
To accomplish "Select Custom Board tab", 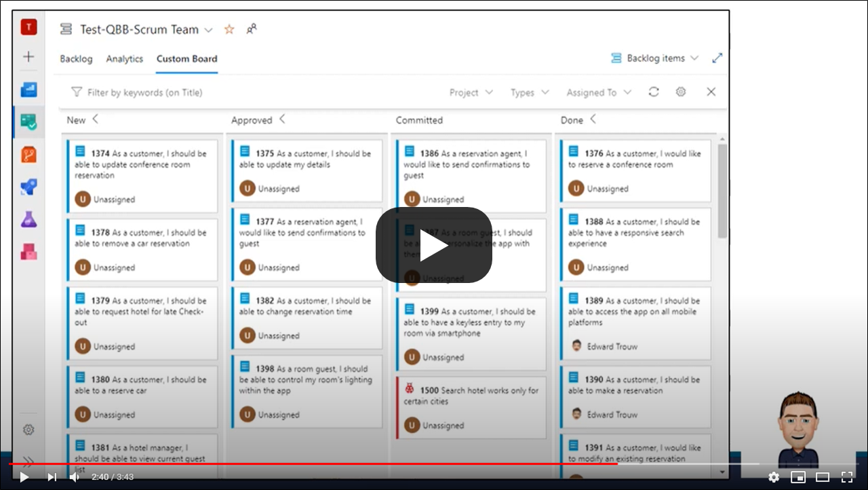I will [187, 58].
